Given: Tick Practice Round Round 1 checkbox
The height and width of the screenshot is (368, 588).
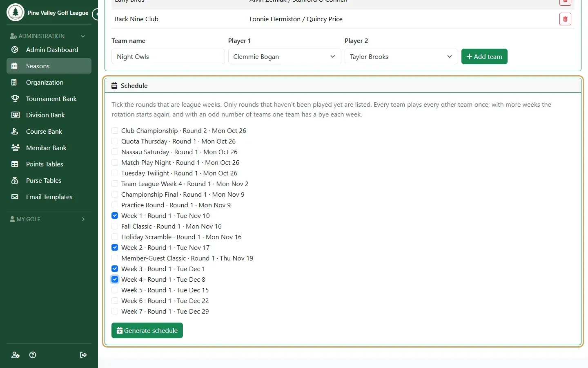Looking at the screenshot, I should coord(115,205).
